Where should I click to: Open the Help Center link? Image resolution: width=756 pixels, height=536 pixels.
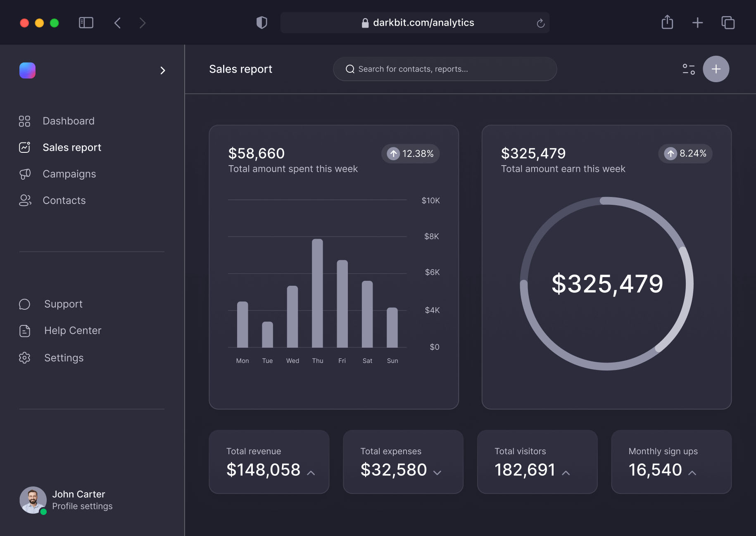point(72,330)
